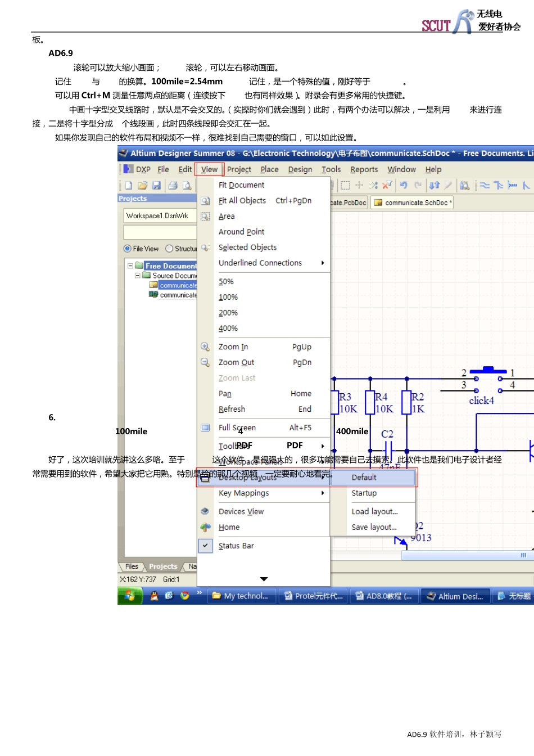Click the Zoom Out magnifier icon
The height and width of the screenshot is (756, 534).
tap(206, 363)
